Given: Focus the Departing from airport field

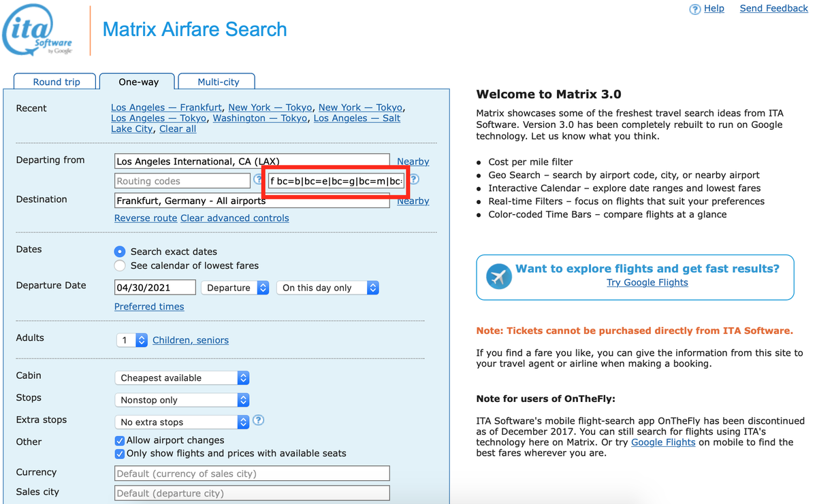Looking at the screenshot, I should click(252, 161).
